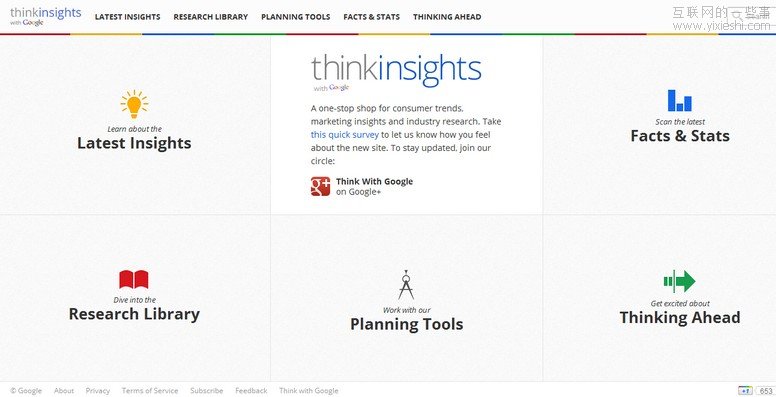Viewport: 776px width, 397px height.
Task: Go to Planning Tools in top navigation
Action: [x=295, y=17]
